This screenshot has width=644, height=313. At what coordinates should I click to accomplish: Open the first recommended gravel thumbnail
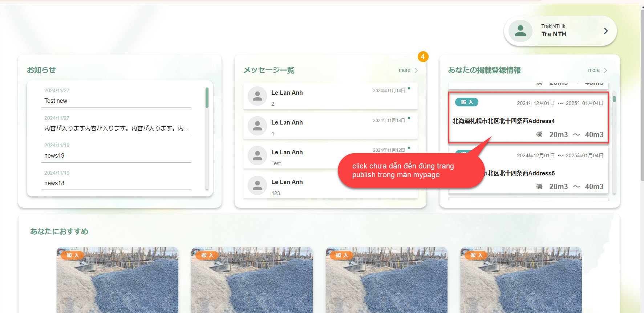point(117,280)
